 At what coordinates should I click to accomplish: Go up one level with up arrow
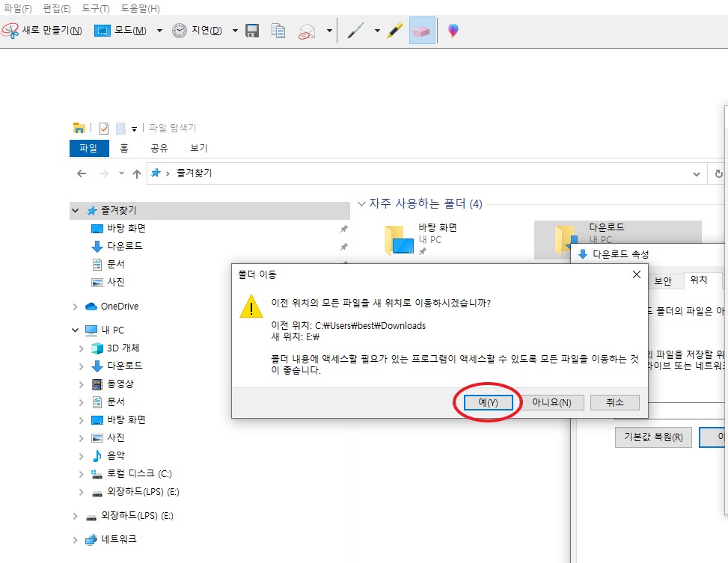(136, 173)
